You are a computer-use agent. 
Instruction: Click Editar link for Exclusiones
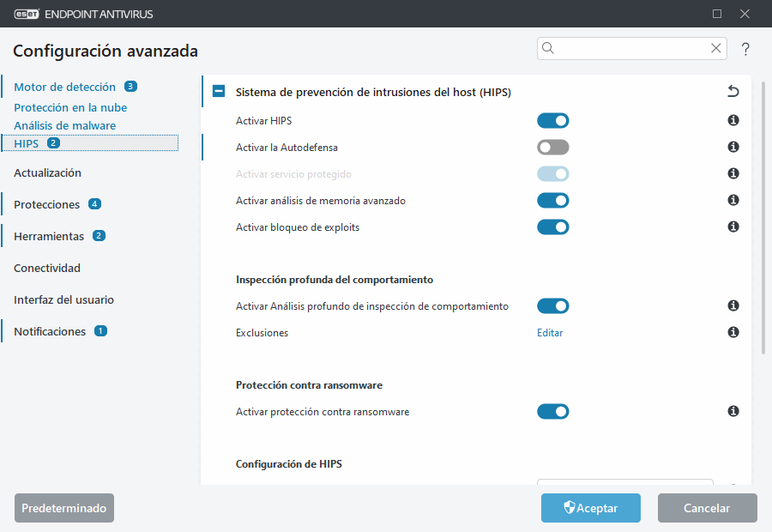tap(550, 333)
